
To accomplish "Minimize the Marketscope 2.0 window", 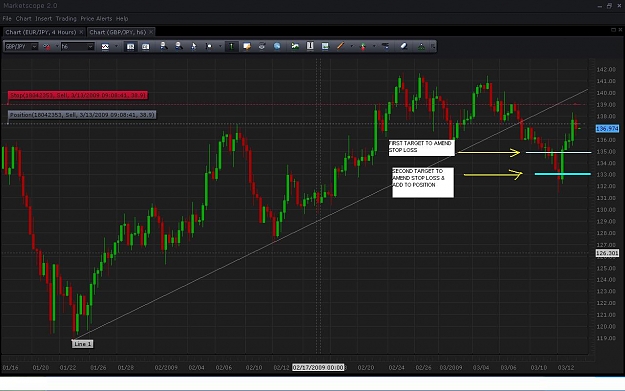I will click(x=600, y=6).
